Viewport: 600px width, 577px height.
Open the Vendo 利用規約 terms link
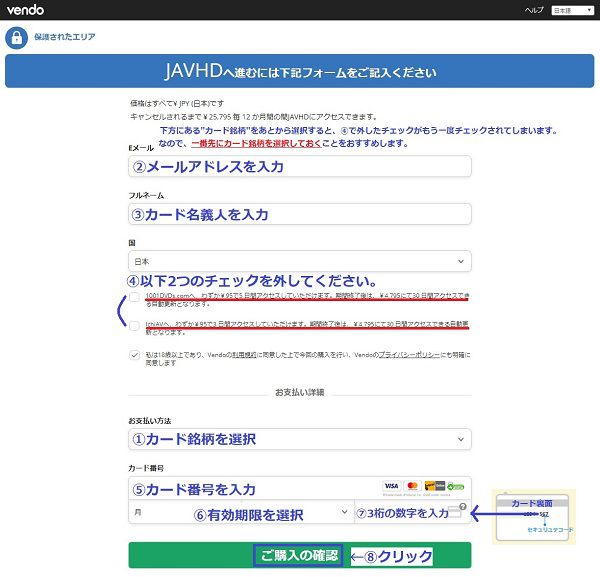point(244,355)
